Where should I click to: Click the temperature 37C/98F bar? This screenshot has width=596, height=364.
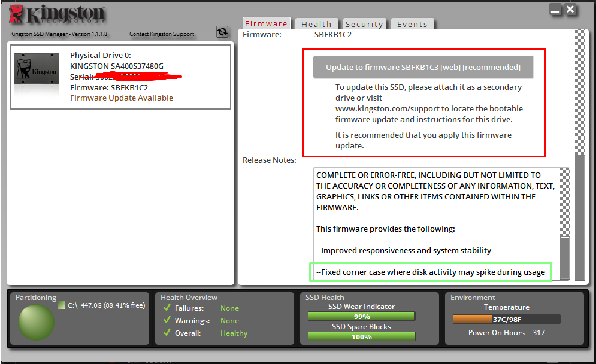coord(507,319)
